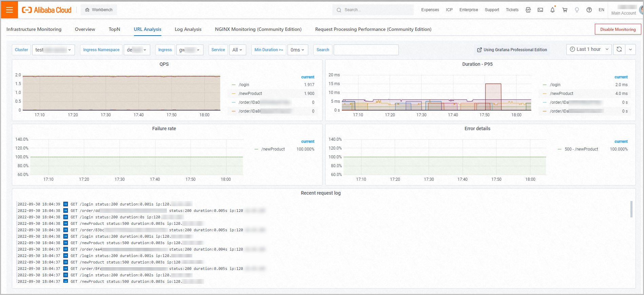Open the notifications bell

(x=552, y=10)
